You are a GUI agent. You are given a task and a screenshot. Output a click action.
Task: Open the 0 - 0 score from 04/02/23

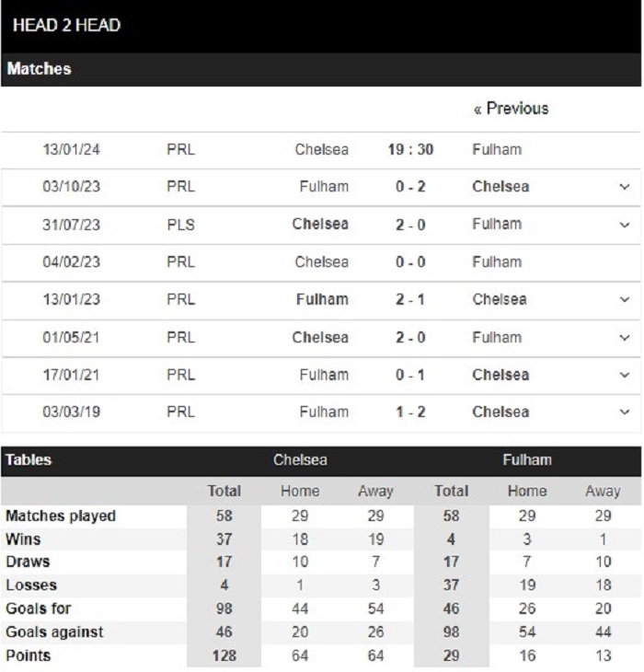410,262
